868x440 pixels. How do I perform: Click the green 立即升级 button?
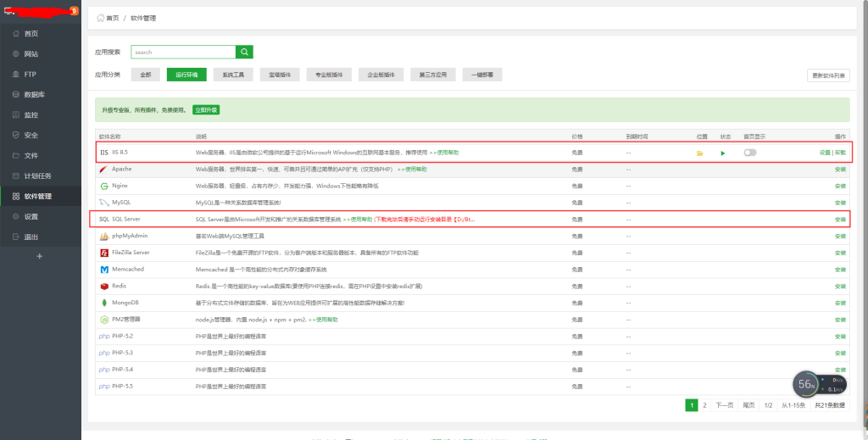point(206,110)
